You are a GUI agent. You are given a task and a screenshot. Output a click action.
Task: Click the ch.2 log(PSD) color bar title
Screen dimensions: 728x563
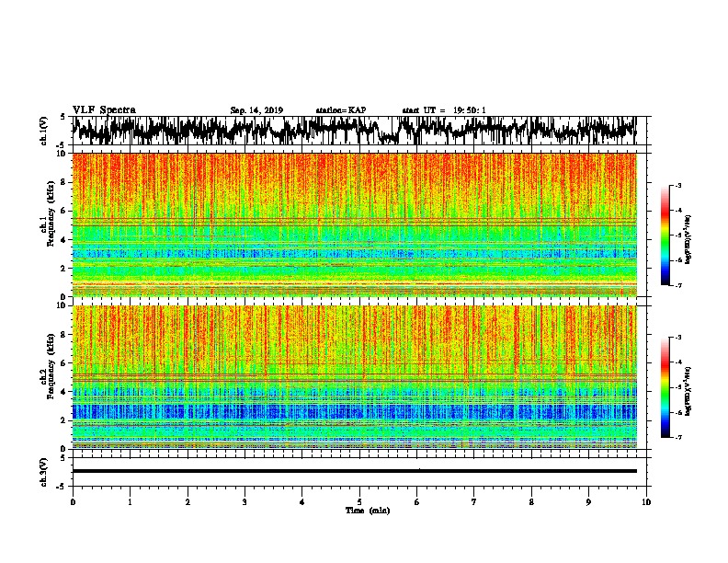pyautogui.click(x=688, y=391)
